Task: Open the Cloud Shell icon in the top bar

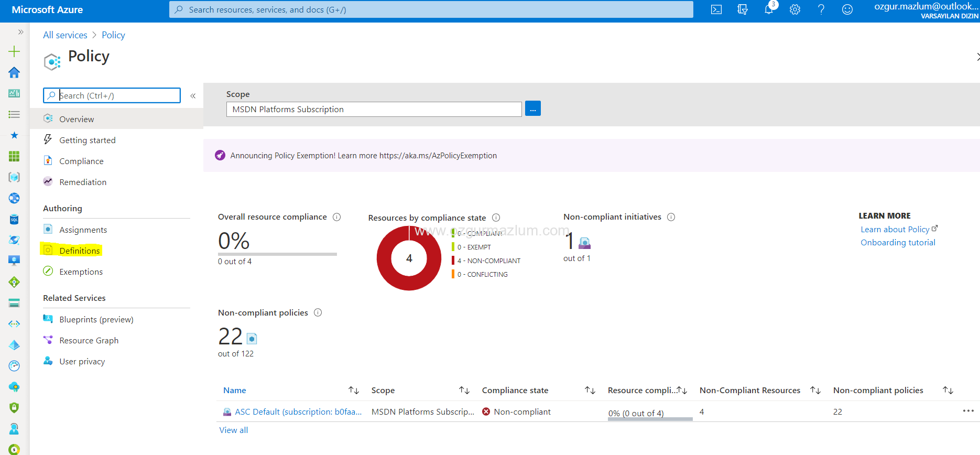Action: (716, 9)
